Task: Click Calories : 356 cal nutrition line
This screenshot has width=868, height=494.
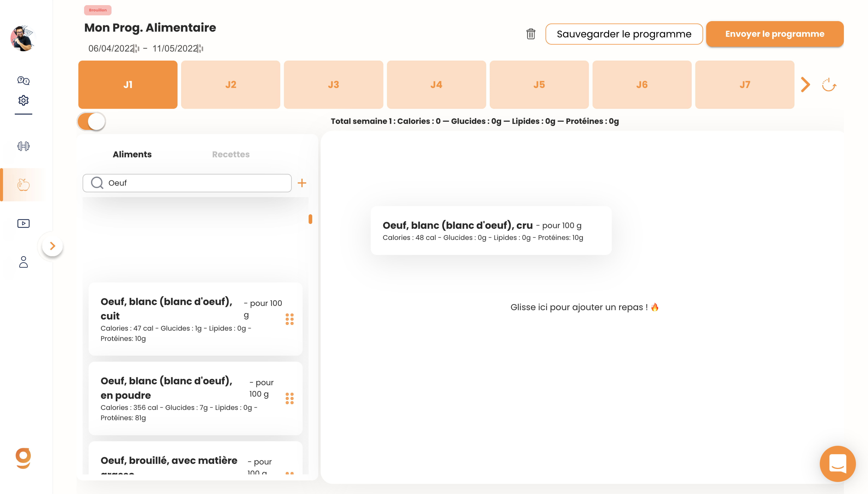Action: tap(179, 413)
